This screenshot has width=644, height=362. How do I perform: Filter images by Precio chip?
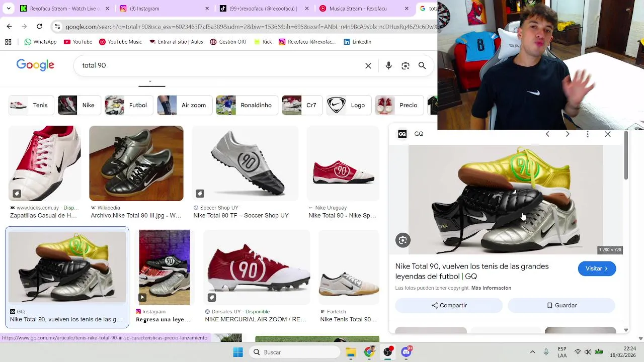click(x=399, y=105)
